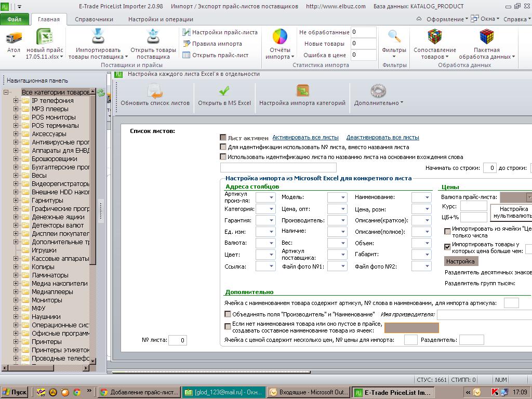
Task: Toggle Лист активен checkbox
Action: [x=223, y=137]
